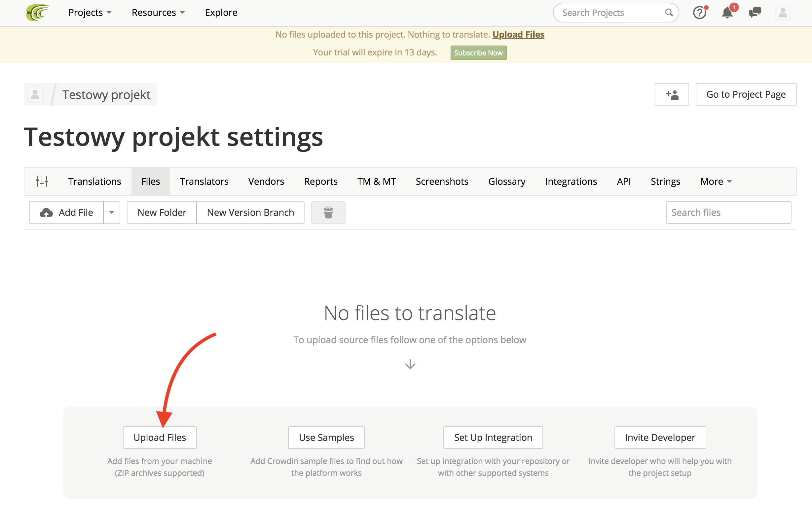
Task: Click the project owner avatar in breadcrumb
Action: (x=35, y=94)
